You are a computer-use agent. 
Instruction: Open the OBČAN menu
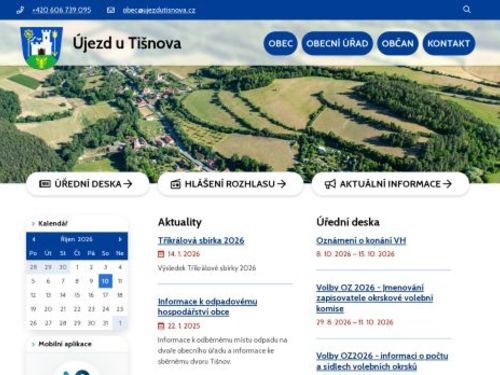click(x=398, y=43)
